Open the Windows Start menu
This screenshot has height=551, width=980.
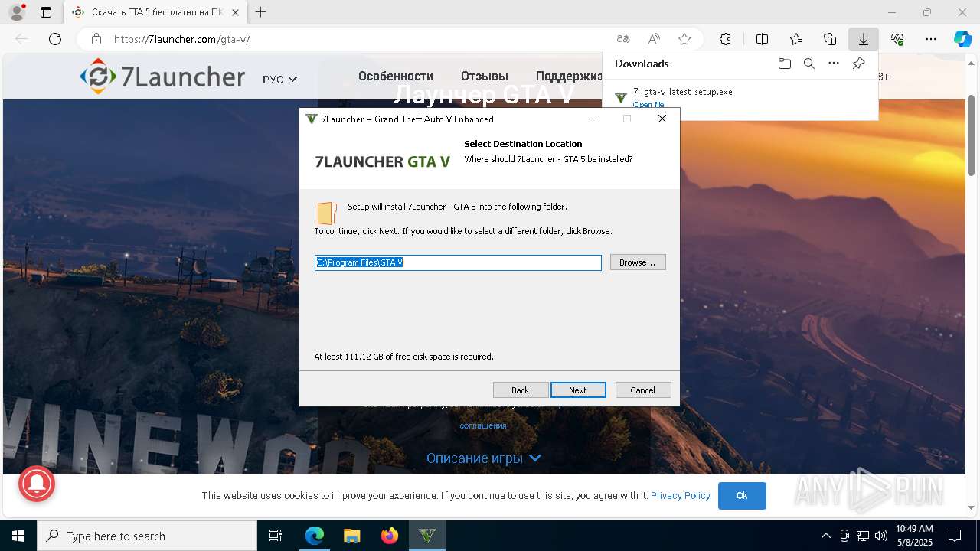coord(18,536)
